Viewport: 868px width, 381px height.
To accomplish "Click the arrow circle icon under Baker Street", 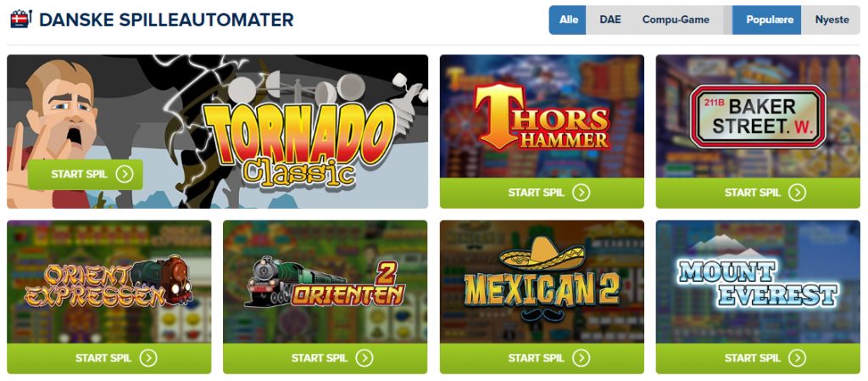I will click(x=797, y=193).
